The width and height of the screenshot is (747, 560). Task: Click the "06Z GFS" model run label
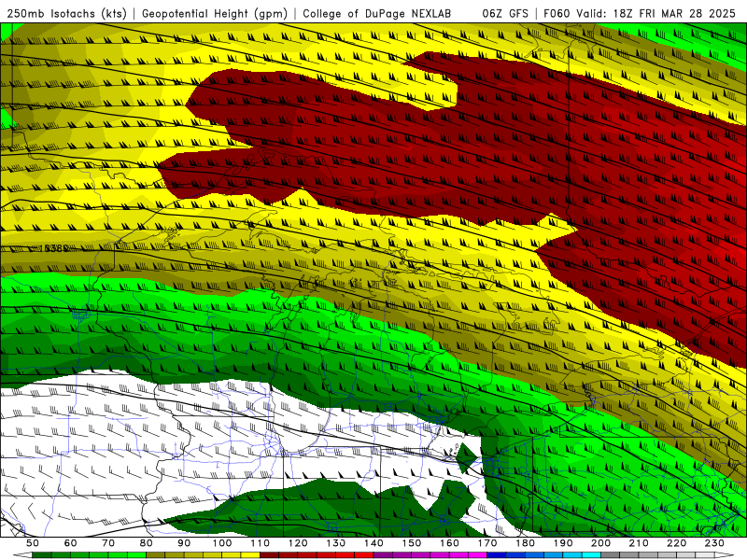505,13
